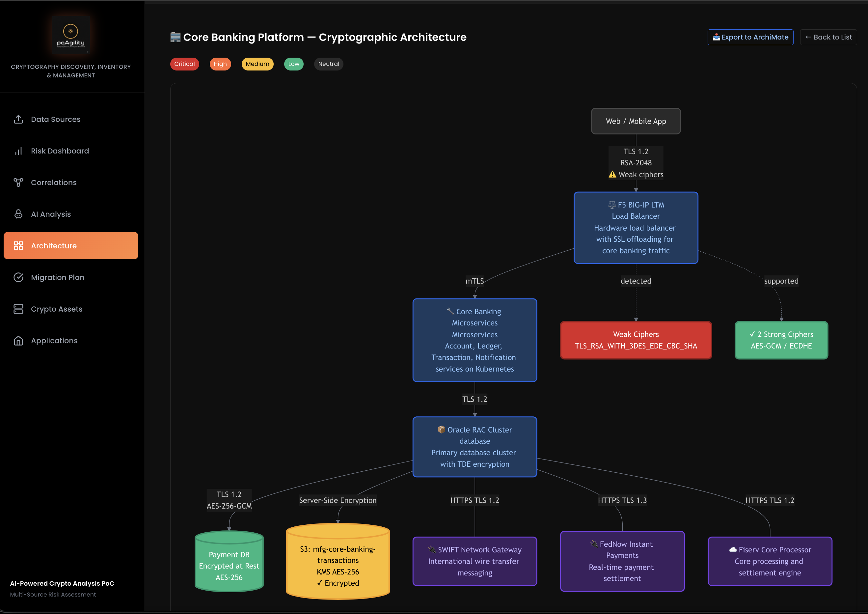Click the pqAgility logo

coord(71,34)
